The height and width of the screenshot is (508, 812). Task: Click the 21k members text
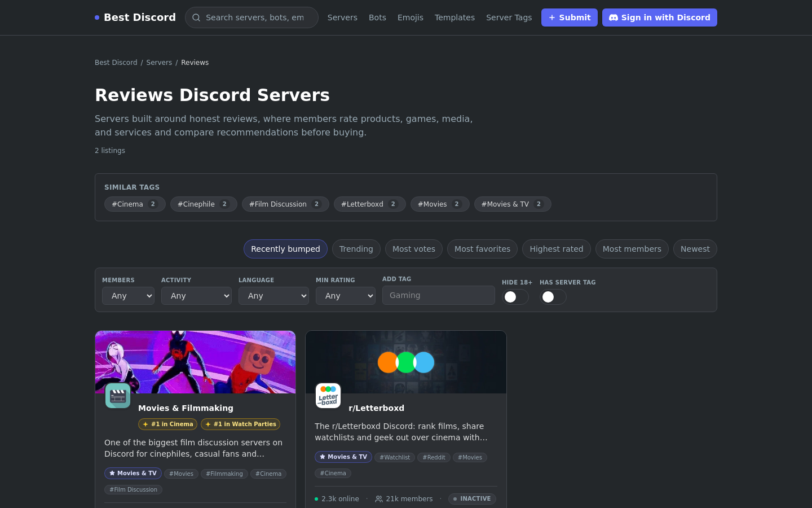[x=409, y=499]
